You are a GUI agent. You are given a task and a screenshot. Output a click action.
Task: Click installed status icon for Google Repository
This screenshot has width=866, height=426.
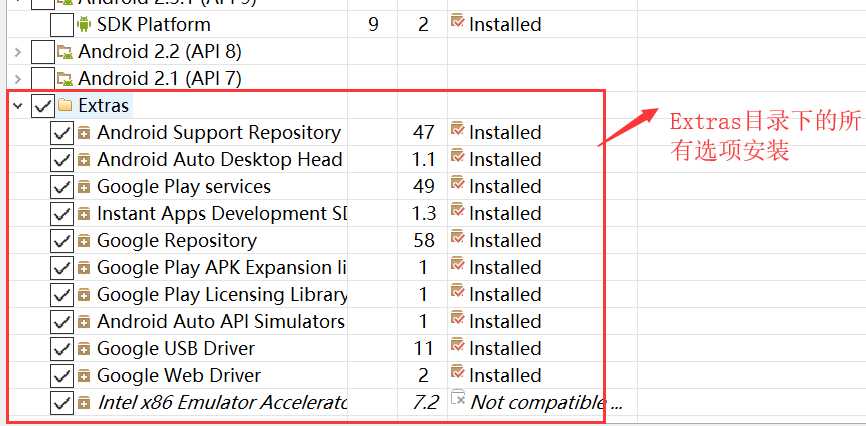click(457, 238)
